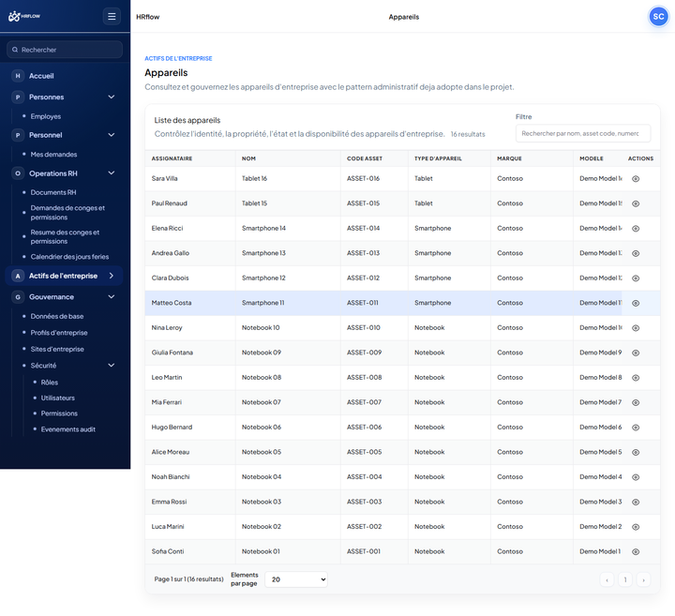Go to Accueil in sidebar

(41, 76)
